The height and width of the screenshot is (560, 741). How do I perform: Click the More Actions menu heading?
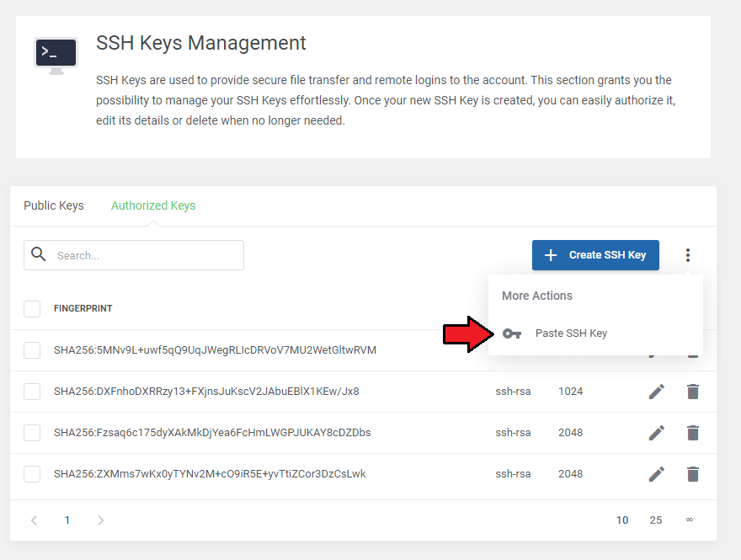pyautogui.click(x=537, y=296)
